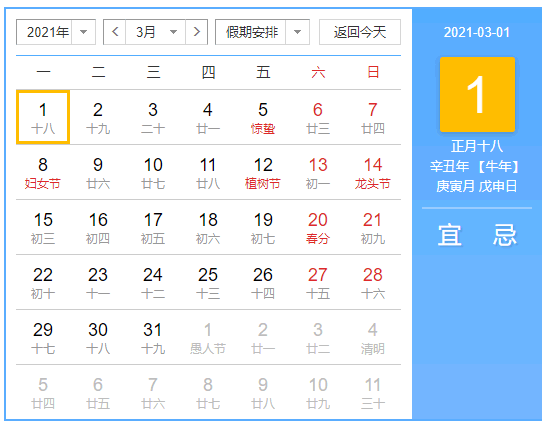Open the 2021年 year dropdown arrow
This screenshot has width=547, height=426.
[83, 32]
